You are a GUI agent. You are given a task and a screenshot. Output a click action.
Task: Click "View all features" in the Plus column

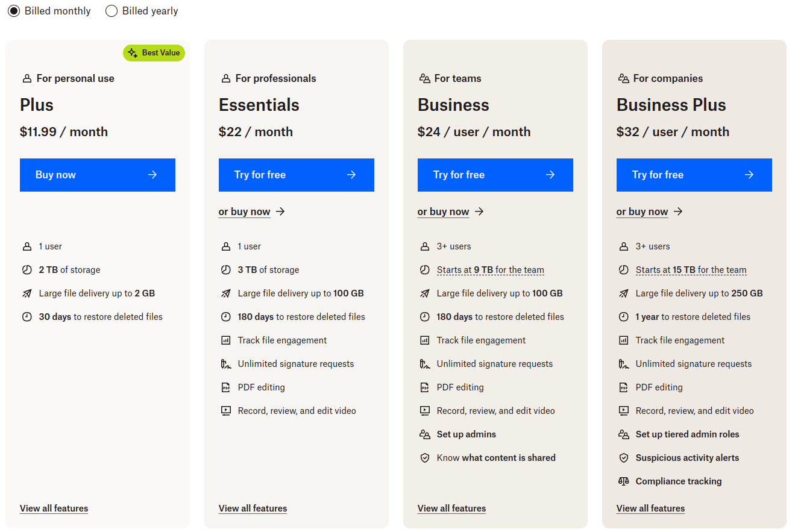pos(54,508)
